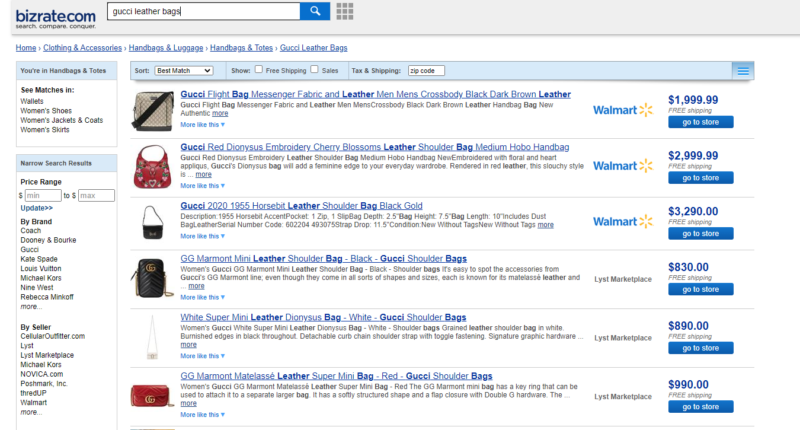The height and width of the screenshot is (430, 800).
Task: Click go to store for $2,999.99 bag
Action: pyautogui.click(x=701, y=178)
